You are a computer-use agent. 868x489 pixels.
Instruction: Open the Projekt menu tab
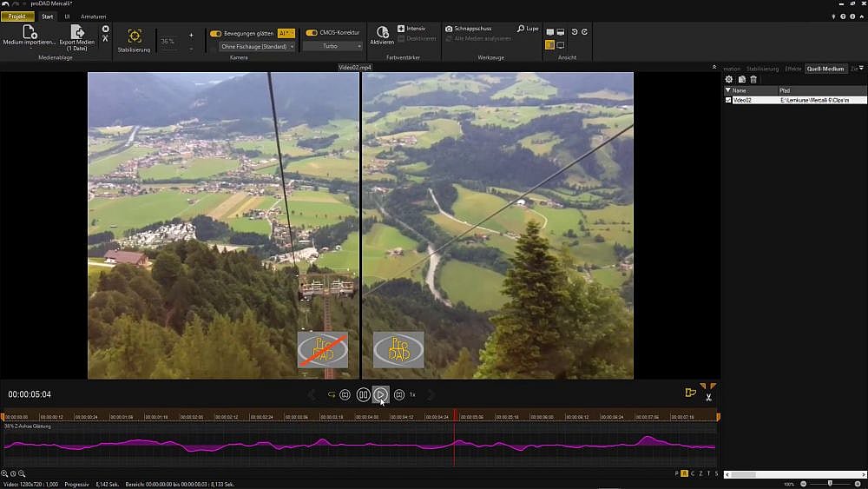click(x=17, y=17)
